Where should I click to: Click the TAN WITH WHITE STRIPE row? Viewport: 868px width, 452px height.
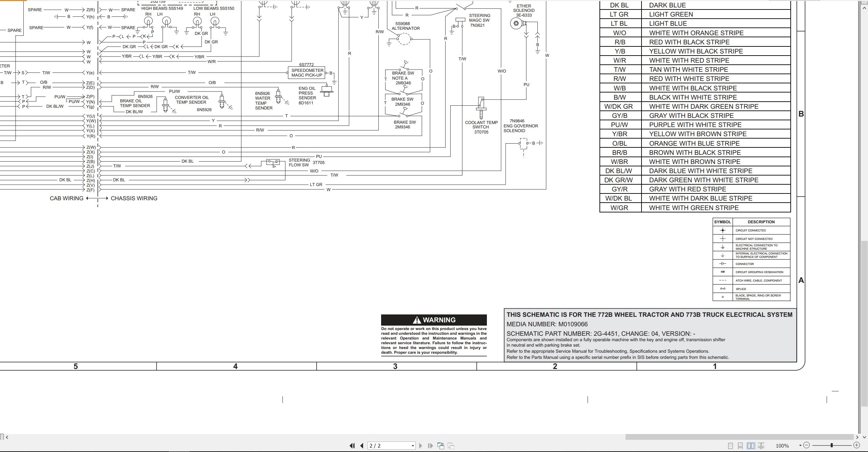pyautogui.click(x=695, y=69)
